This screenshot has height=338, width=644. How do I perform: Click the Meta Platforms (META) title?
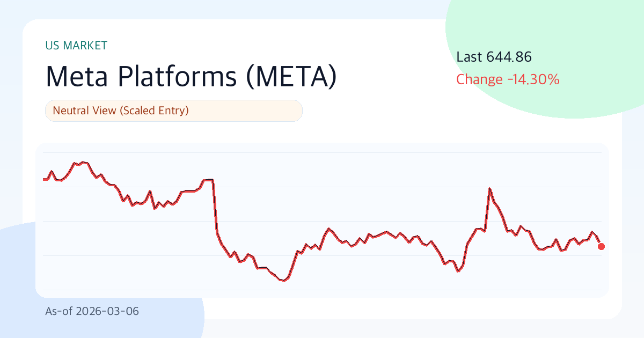click(191, 76)
